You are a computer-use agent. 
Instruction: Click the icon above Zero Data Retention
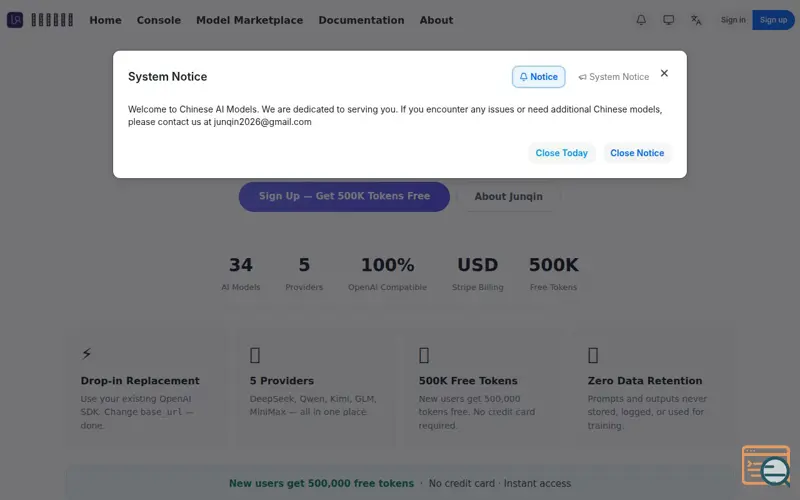pos(593,355)
